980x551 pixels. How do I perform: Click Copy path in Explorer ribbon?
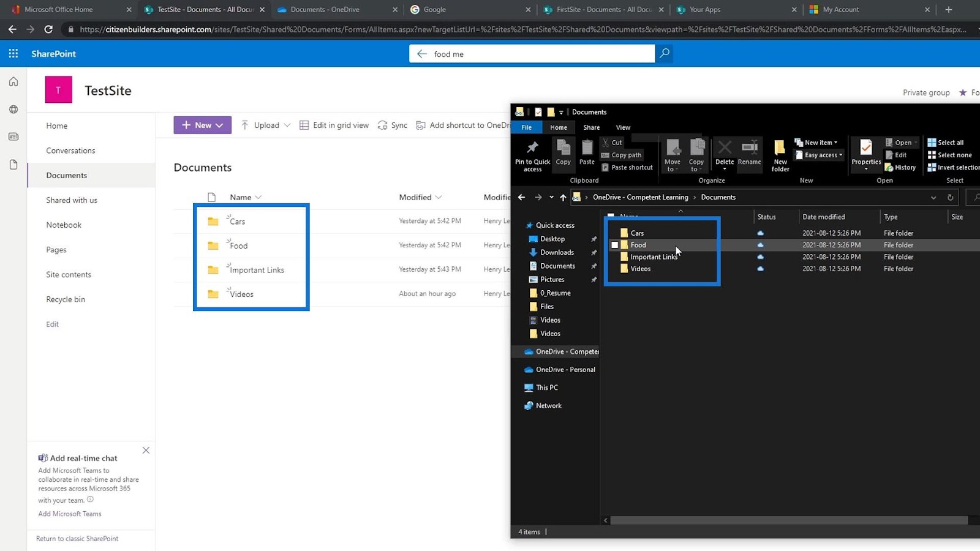tap(622, 155)
